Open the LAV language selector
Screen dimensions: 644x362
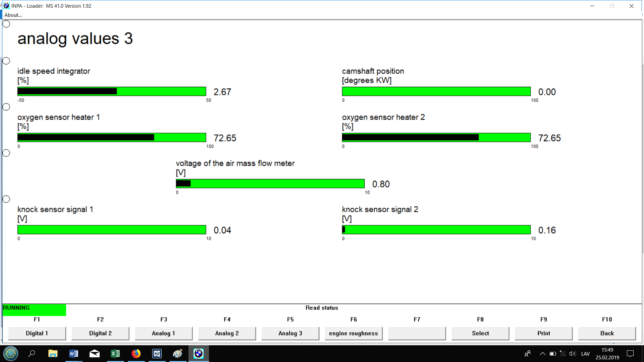click(x=585, y=354)
